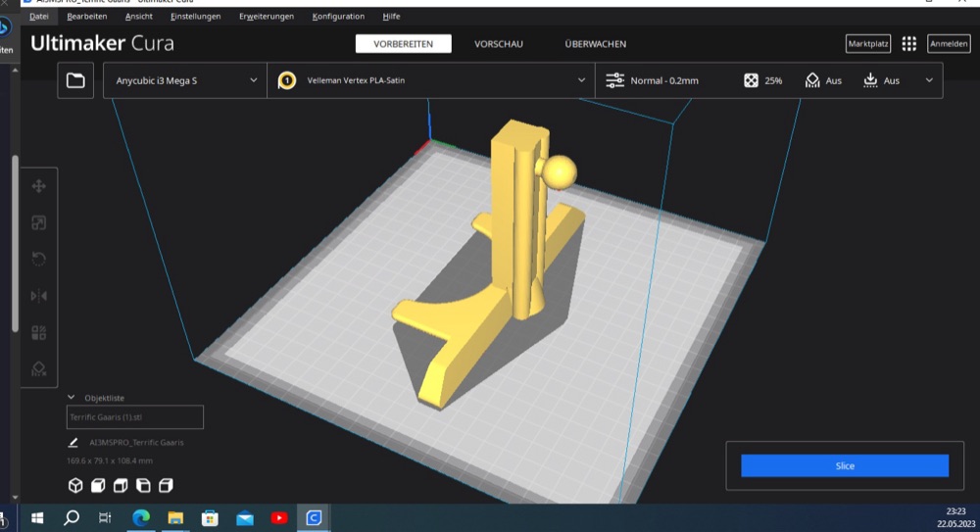Click Normal - 0.2mm profile text
The width and height of the screenshot is (980, 532).
coord(664,80)
